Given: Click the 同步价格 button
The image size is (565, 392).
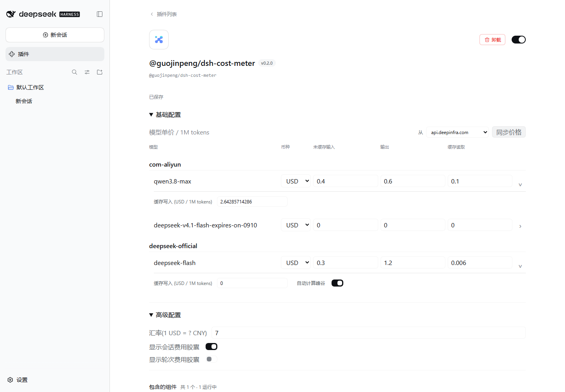Looking at the screenshot, I should tap(509, 132).
